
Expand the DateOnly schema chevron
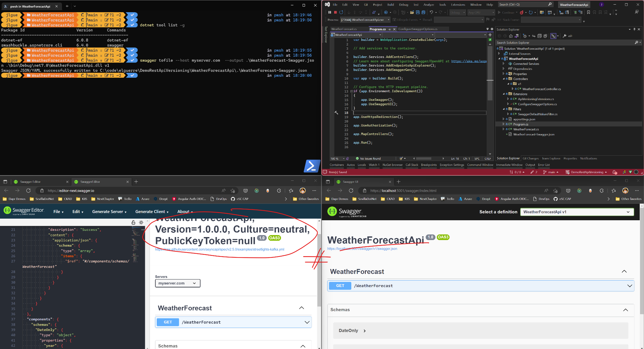click(364, 331)
